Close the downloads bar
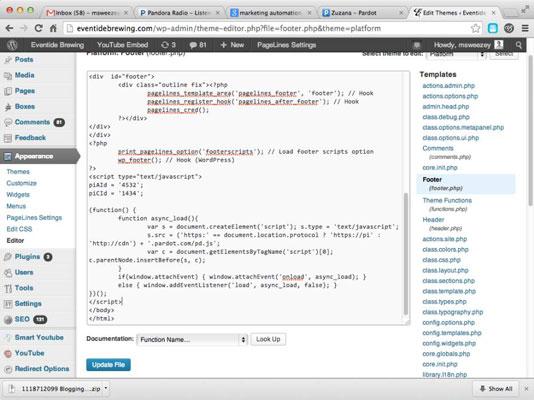This screenshot has width=534, height=400. pos(527,389)
